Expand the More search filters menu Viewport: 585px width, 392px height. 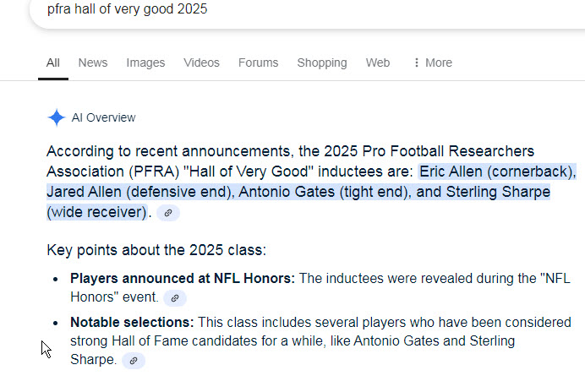click(432, 63)
